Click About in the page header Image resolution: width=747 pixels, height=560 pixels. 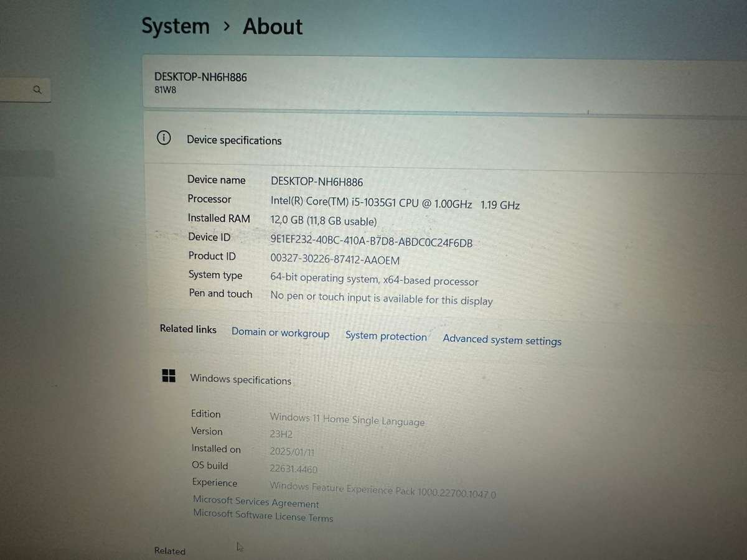tap(272, 26)
